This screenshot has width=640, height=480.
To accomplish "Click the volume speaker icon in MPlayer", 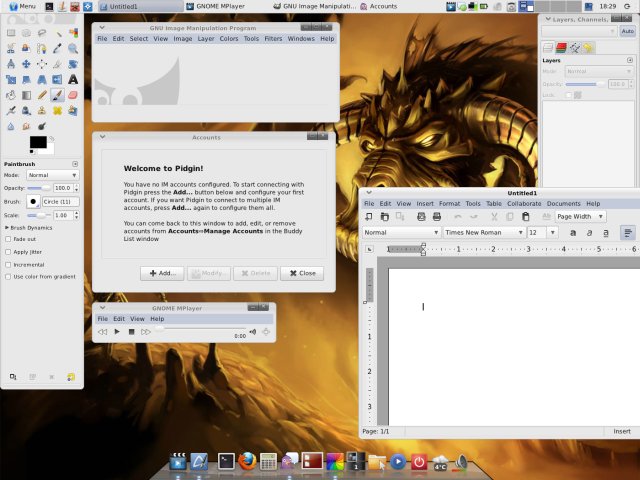I will pos(252,331).
